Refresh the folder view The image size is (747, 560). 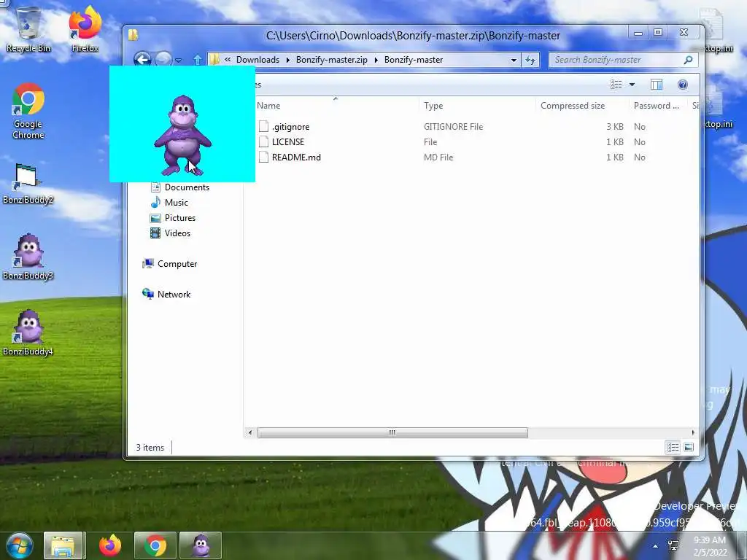tap(530, 60)
